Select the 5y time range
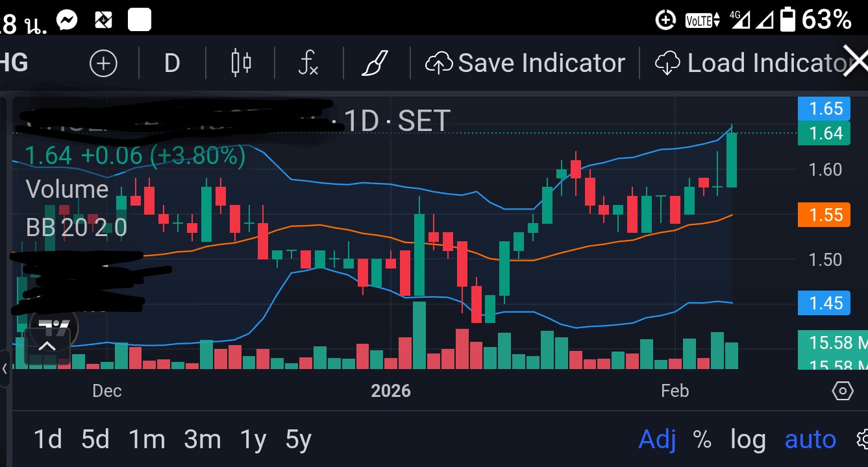Viewport: 868px width, 467px height. coord(298,440)
